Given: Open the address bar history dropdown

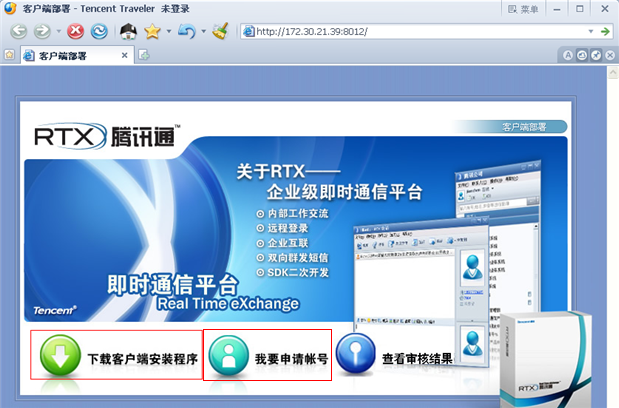Looking at the screenshot, I should tap(591, 32).
